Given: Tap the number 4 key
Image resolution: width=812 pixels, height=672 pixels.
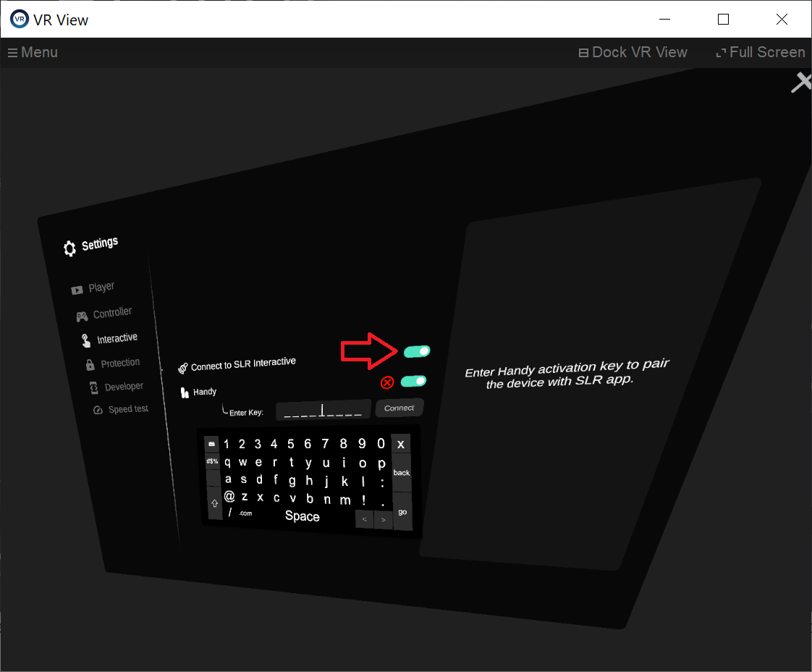Looking at the screenshot, I should click(x=274, y=444).
